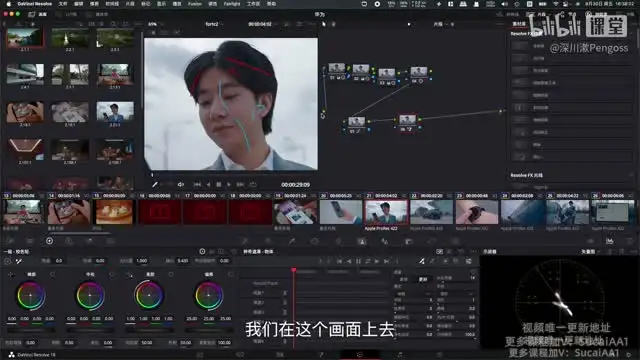Open the Blur palette icon
640x360 pixels.
[x=384, y=241]
